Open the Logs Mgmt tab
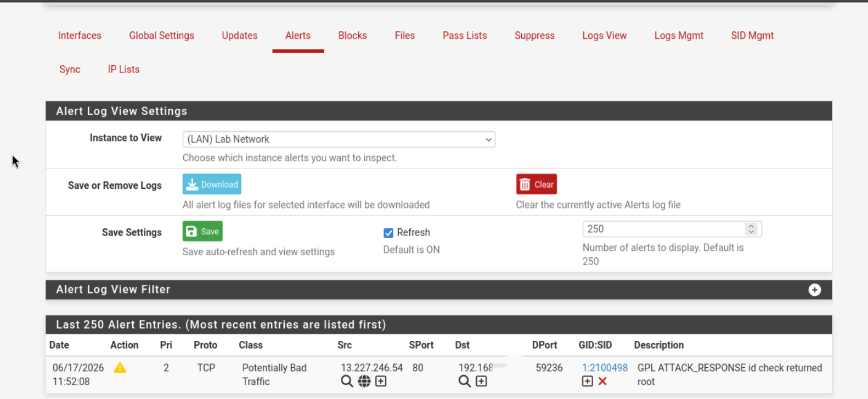Viewport: 868px width, 399px height. pos(679,36)
